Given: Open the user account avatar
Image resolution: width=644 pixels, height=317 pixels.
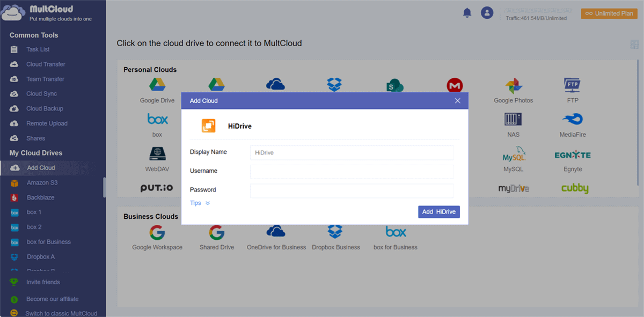Looking at the screenshot, I should (487, 12).
